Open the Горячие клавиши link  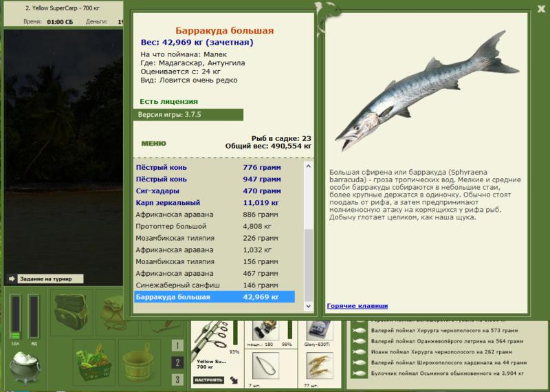[x=357, y=306]
